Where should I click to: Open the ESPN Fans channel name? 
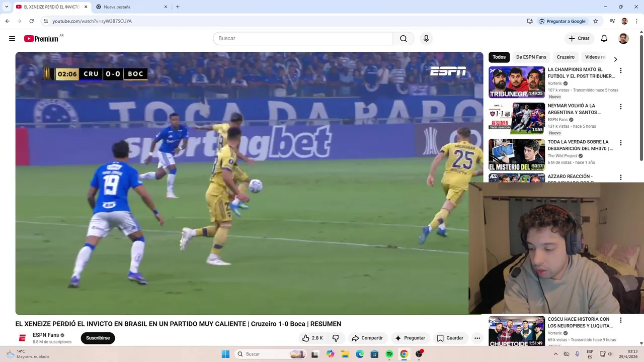46,335
